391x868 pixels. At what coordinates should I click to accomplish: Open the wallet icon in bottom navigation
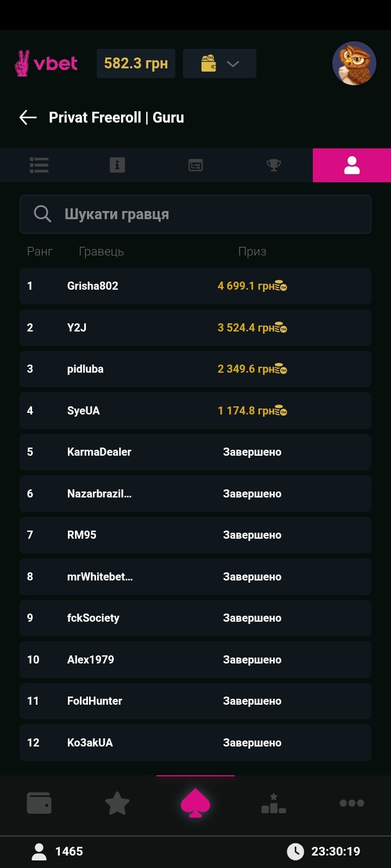(x=39, y=803)
